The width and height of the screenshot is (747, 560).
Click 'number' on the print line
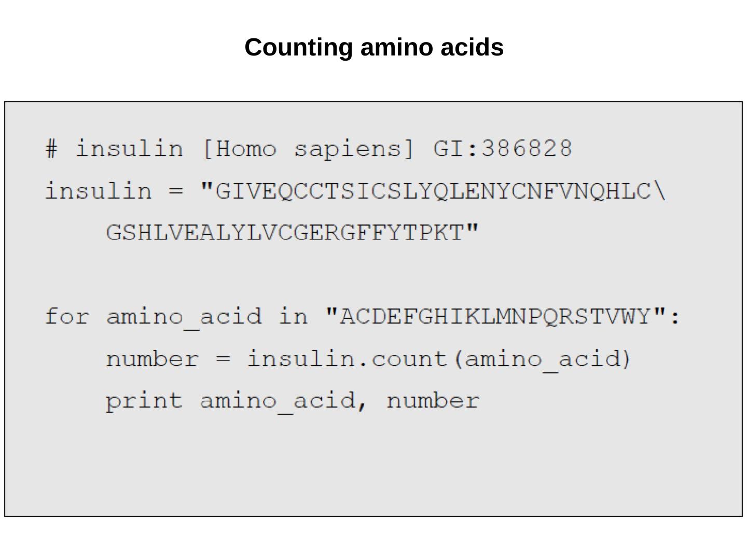pos(433,401)
